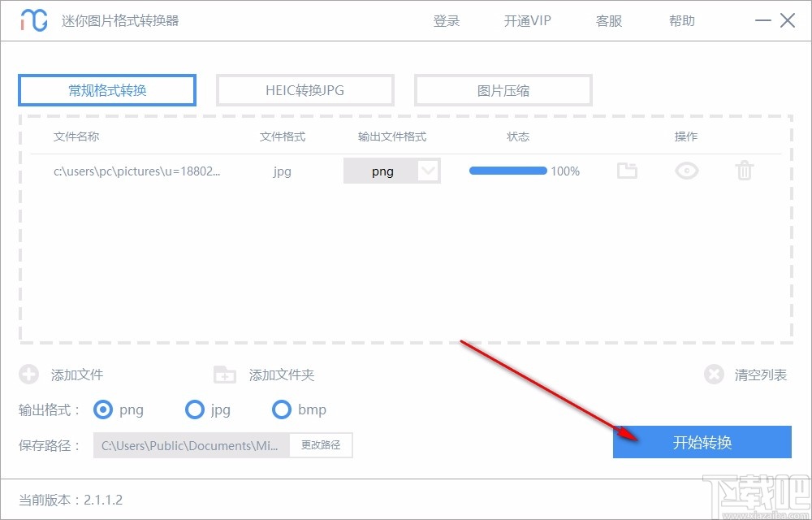Click the 更改路径 change path button
The image size is (812, 520).
click(x=321, y=445)
